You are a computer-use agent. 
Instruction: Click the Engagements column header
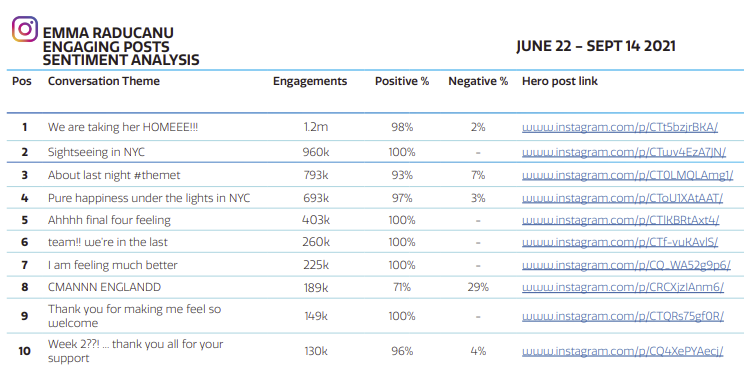click(310, 81)
